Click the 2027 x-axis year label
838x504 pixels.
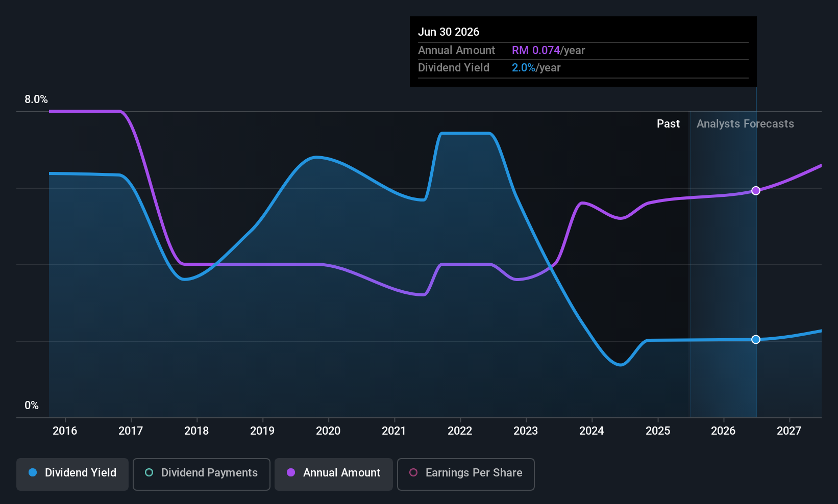tap(789, 431)
